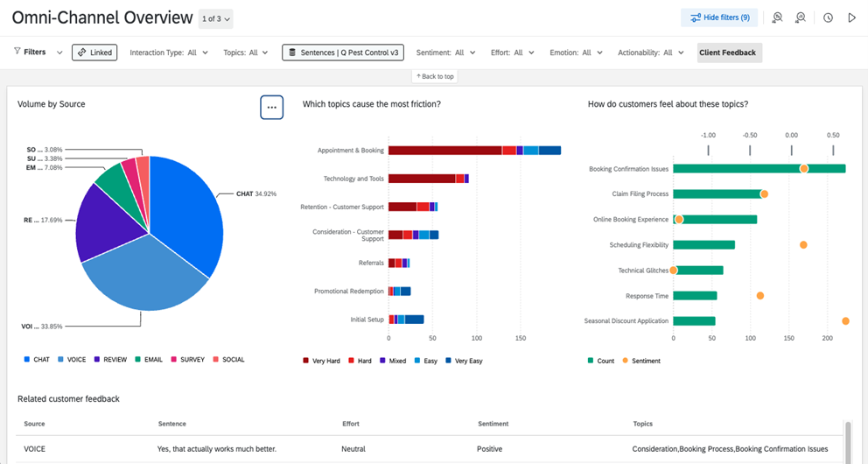Click the Hide filters (9) button
The height and width of the screenshot is (464, 868).
tap(719, 18)
